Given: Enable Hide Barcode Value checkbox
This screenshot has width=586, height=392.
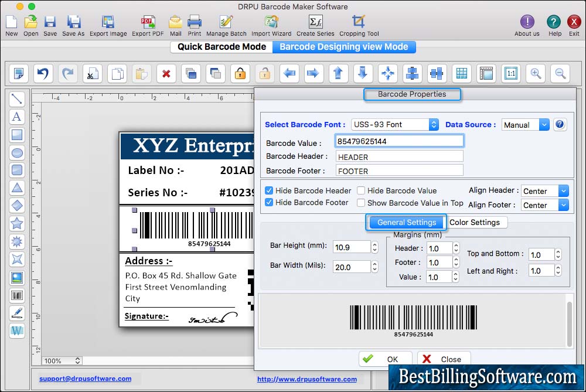Looking at the screenshot, I should point(361,190).
